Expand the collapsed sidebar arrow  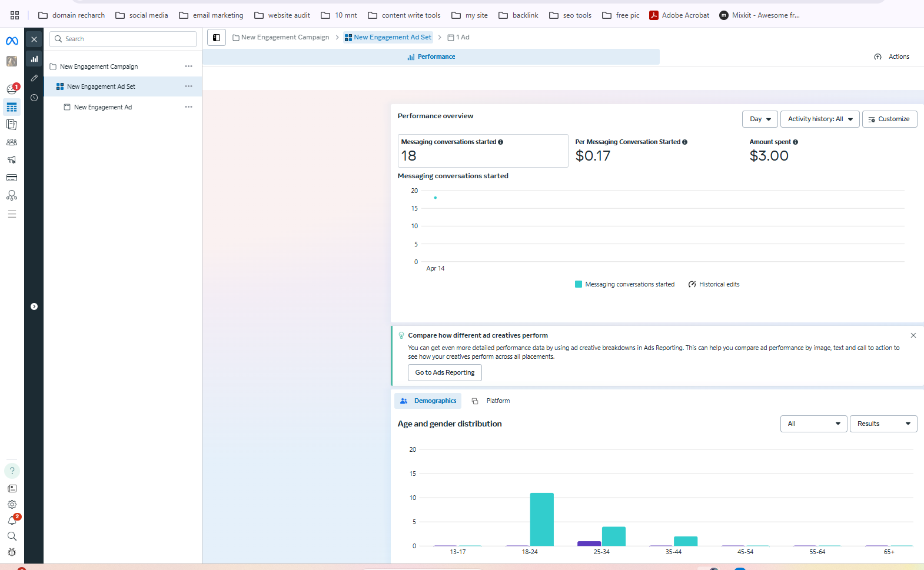tap(34, 306)
